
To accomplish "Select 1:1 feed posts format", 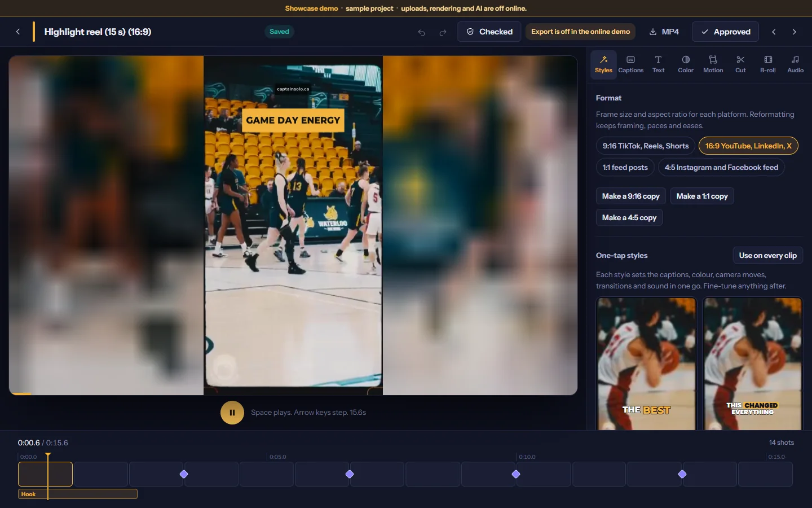I will [625, 167].
